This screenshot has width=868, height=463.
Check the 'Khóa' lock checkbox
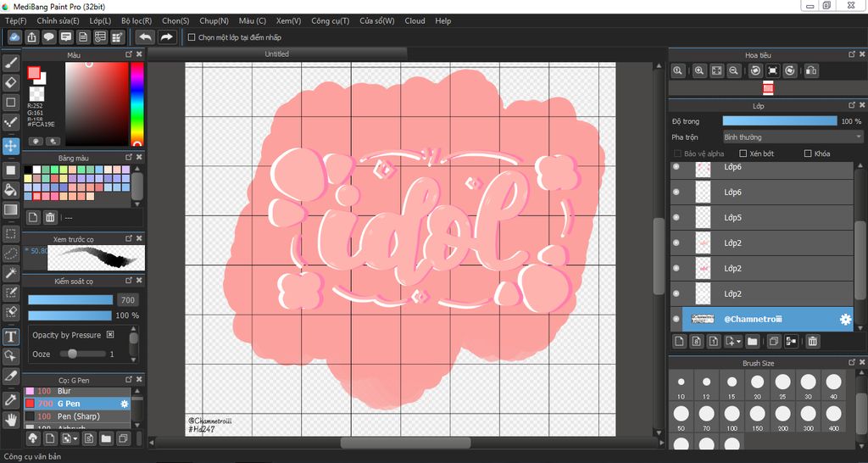808,153
